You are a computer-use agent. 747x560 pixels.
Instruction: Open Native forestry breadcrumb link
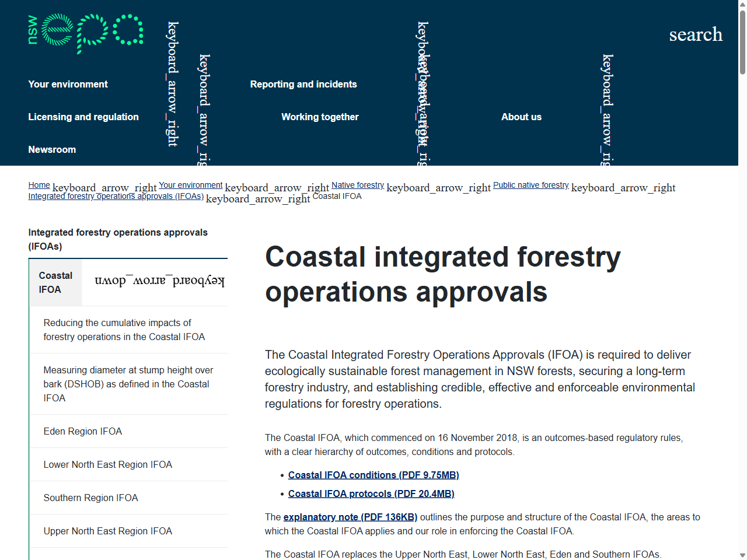pyautogui.click(x=358, y=185)
